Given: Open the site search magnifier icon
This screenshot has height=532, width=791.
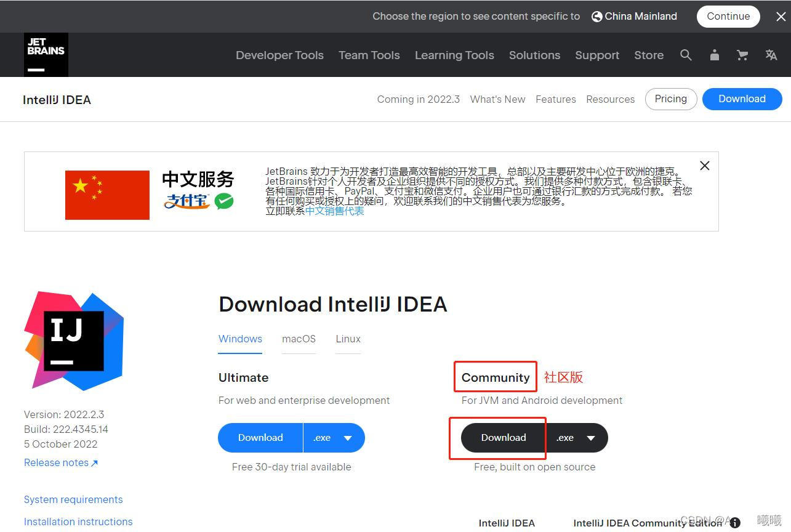Looking at the screenshot, I should pyautogui.click(x=686, y=55).
